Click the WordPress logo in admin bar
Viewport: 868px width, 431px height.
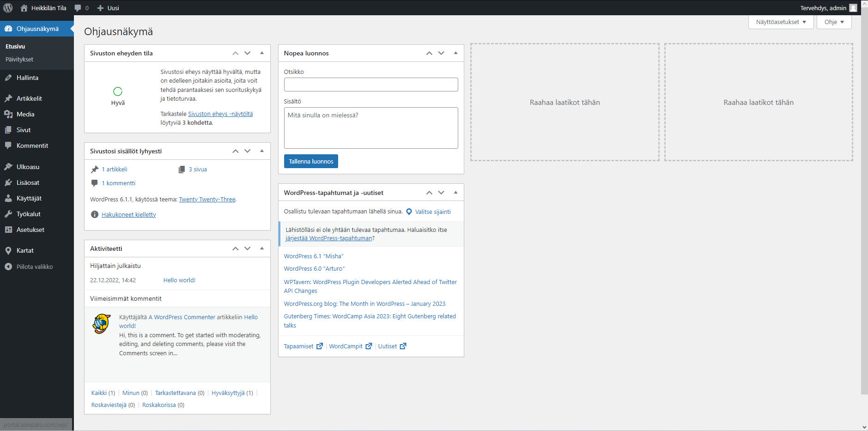pos(8,8)
